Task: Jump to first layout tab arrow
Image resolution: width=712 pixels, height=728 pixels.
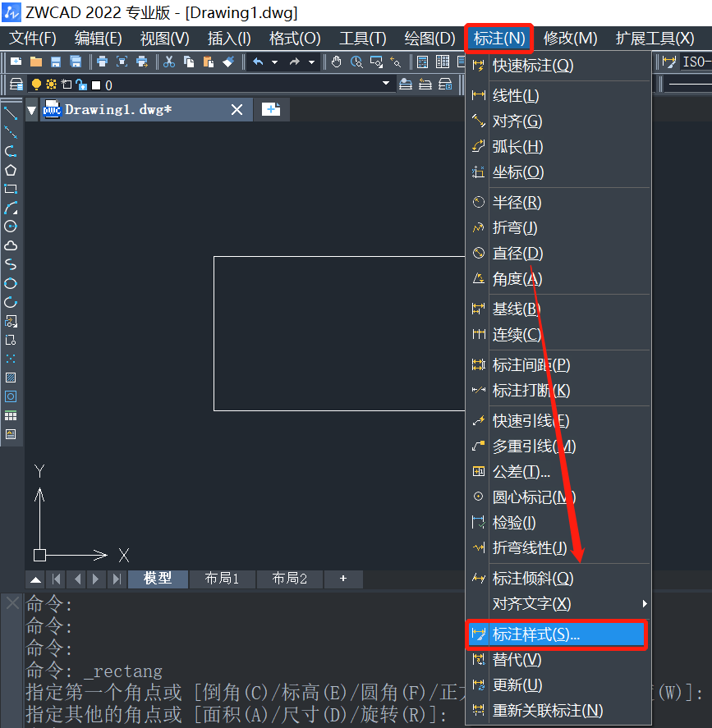Action: (x=56, y=579)
